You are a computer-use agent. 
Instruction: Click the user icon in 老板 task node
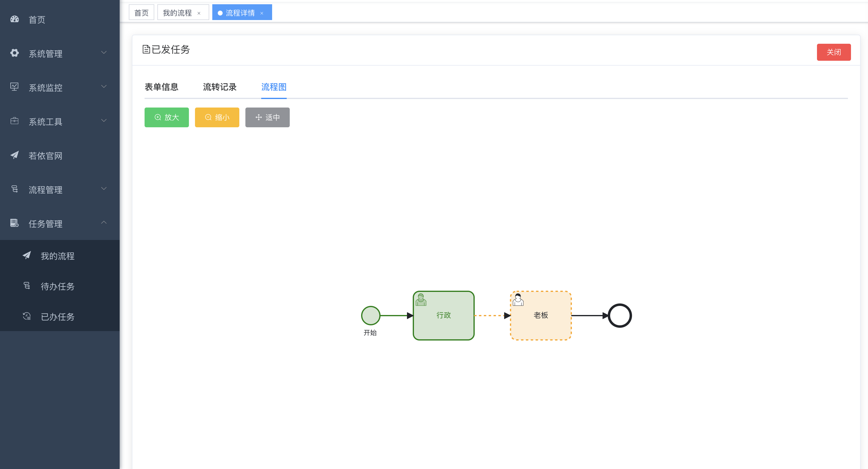[518, 300]
